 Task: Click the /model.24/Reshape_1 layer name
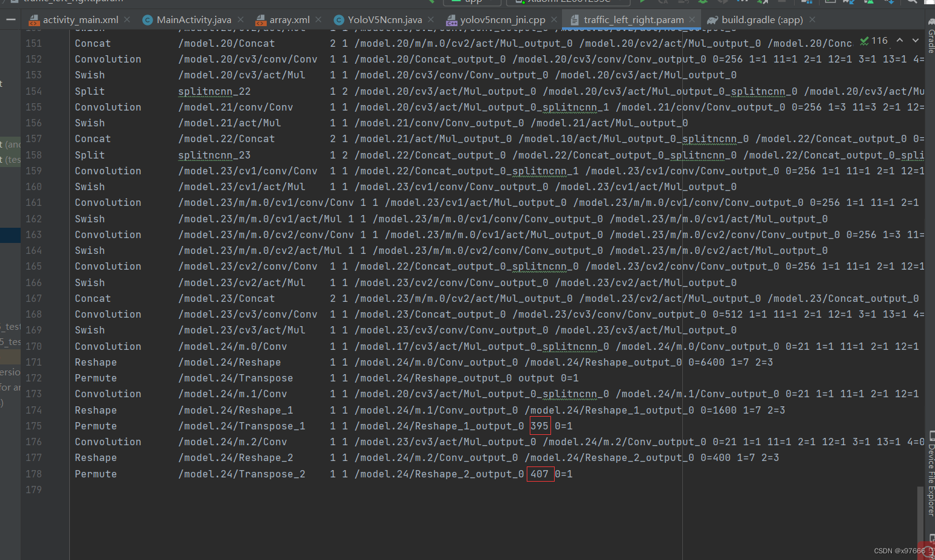click(x=236, y=410)
